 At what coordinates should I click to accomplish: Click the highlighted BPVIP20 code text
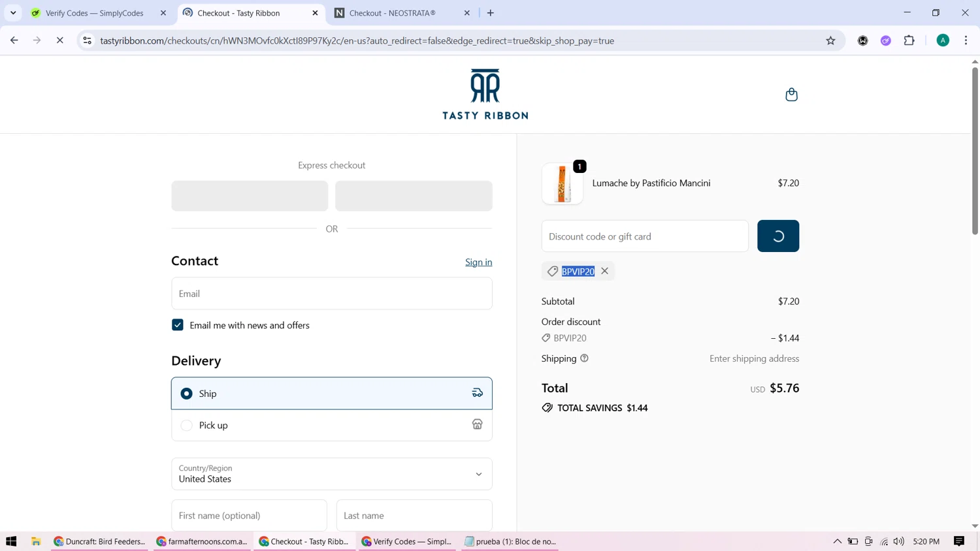578,271
